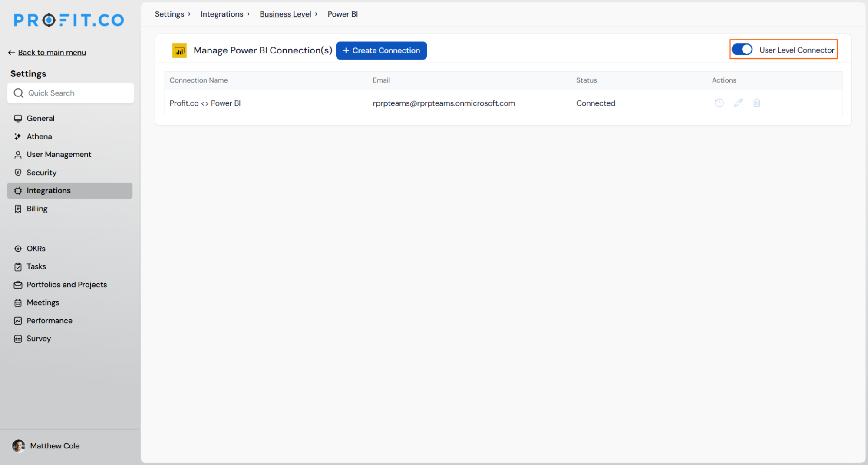
Task: Click the Profit.co <> Power BI connection name
Action: coord(205,103)
